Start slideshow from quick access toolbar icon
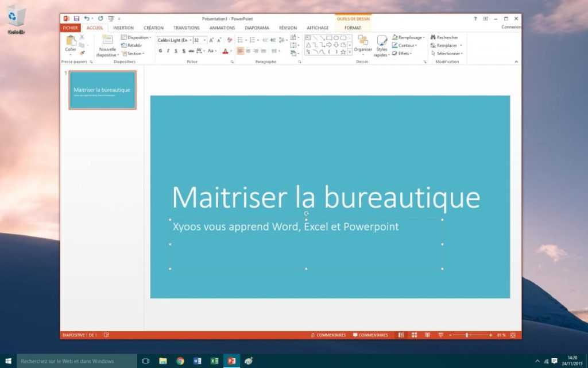 click(111, 18)
